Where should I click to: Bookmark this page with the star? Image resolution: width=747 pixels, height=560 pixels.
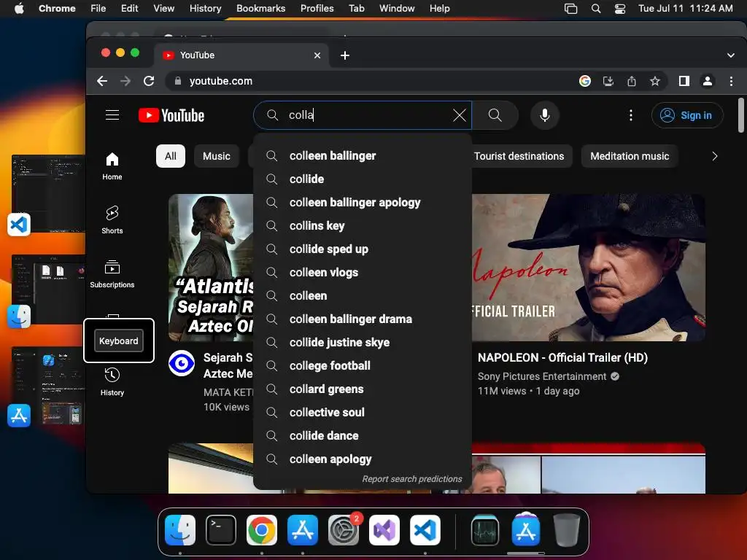(655, 81)
